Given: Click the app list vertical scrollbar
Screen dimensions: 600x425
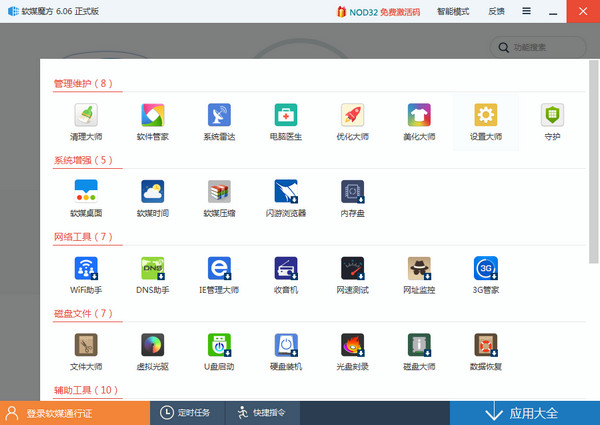Looking at the screenshot, I should (593, 161).
